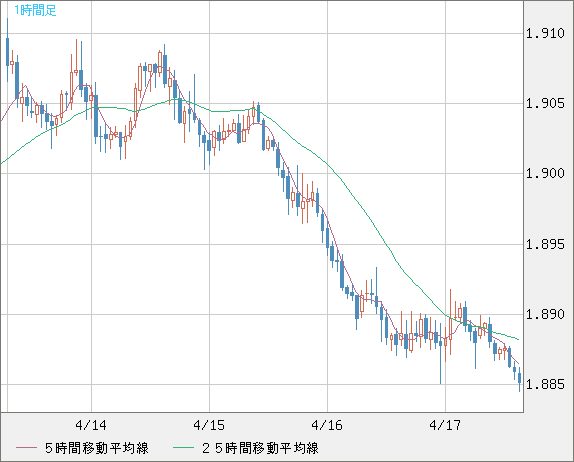
Task: Click the 5時間移動平均線 legend label
Action: 97,448
